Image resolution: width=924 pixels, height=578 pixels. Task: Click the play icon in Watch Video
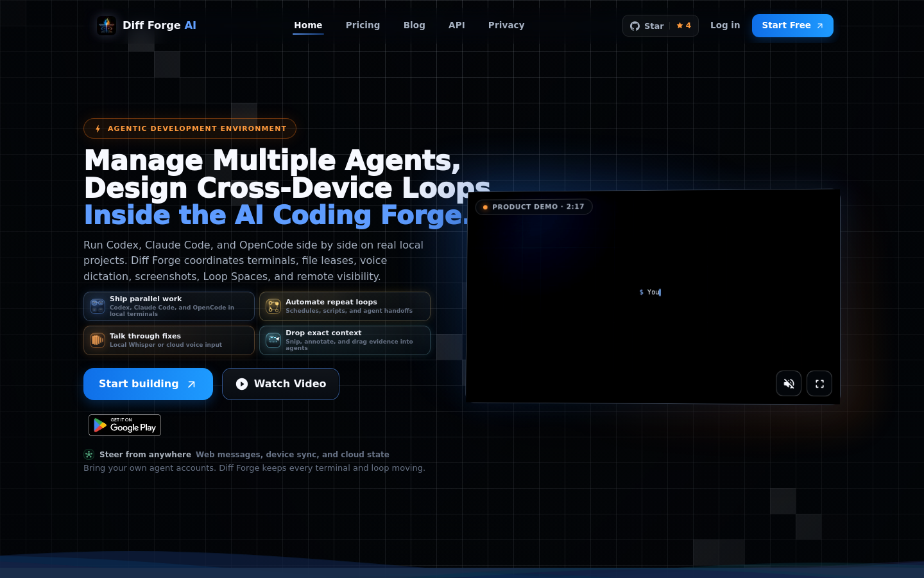tap(242, 384)
